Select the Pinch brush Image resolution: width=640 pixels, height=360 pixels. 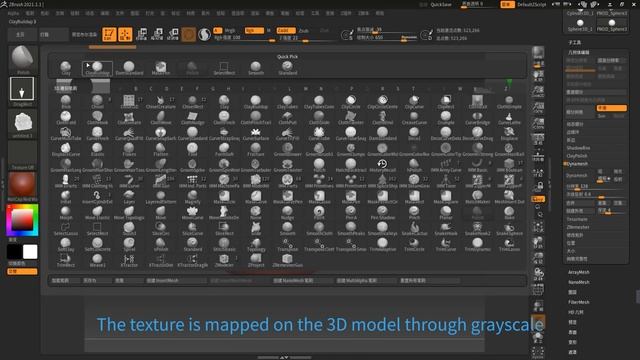pos(414,213)
